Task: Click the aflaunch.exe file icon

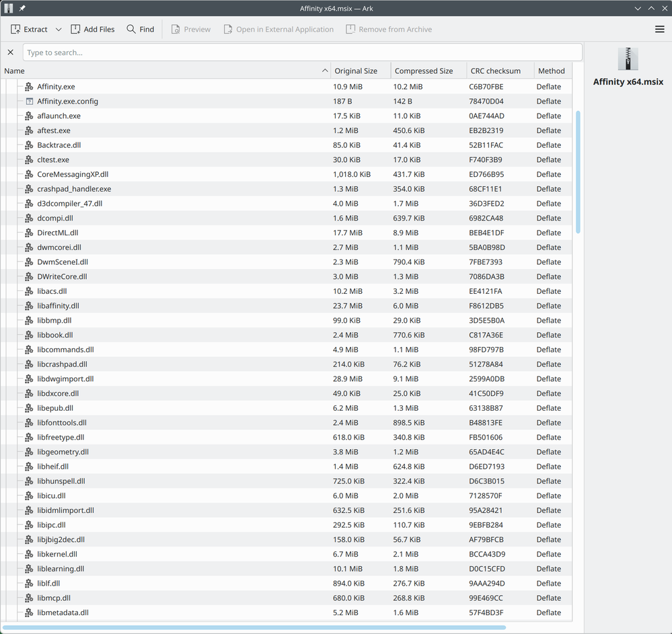Action: click(x=29, y=116)
